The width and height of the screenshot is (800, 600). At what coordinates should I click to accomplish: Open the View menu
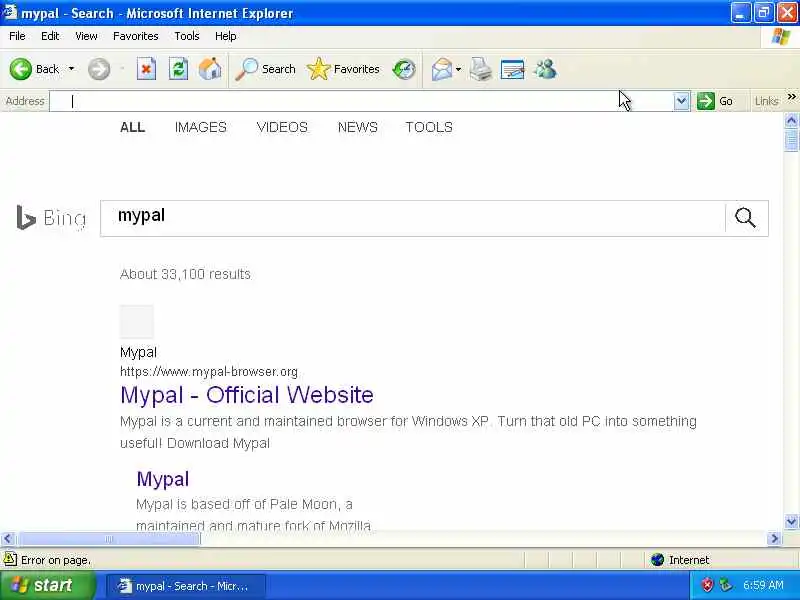point(86,36)
